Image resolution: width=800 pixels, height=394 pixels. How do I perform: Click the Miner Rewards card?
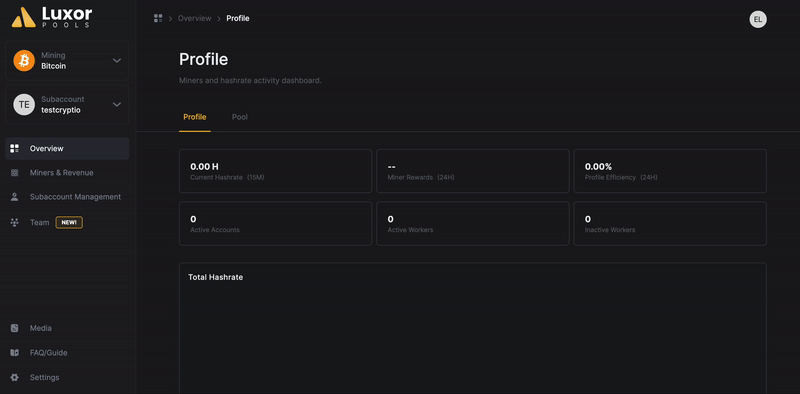click(x=473, y=171)
